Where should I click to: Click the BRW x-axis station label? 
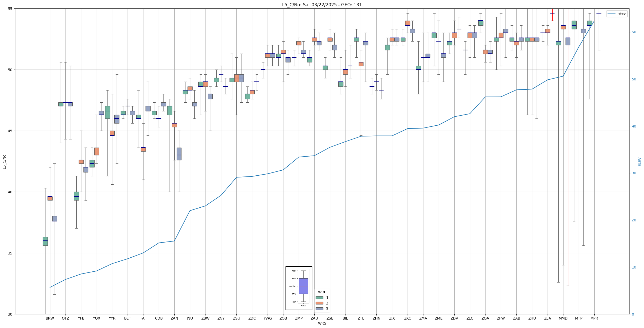[x=50, y=318]
